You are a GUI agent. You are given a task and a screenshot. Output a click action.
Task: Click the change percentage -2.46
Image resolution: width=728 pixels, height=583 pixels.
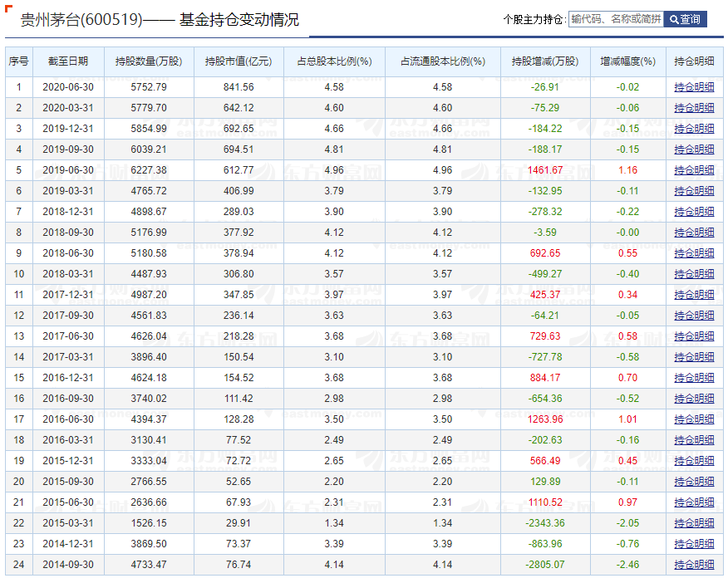click(627, 565)
